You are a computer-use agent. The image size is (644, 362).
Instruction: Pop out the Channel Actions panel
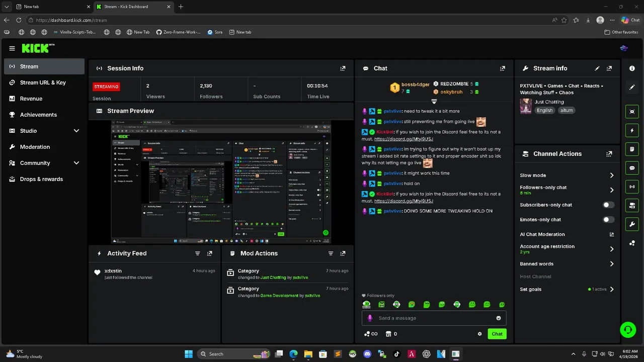pos(609,154)
